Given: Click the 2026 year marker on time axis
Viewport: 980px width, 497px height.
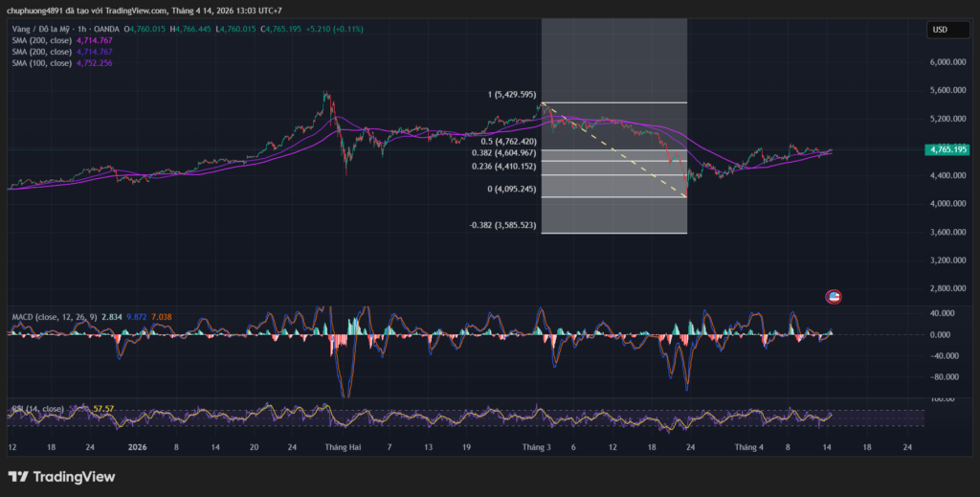Looking at the screenshot, I should click(x=137, y=447).
